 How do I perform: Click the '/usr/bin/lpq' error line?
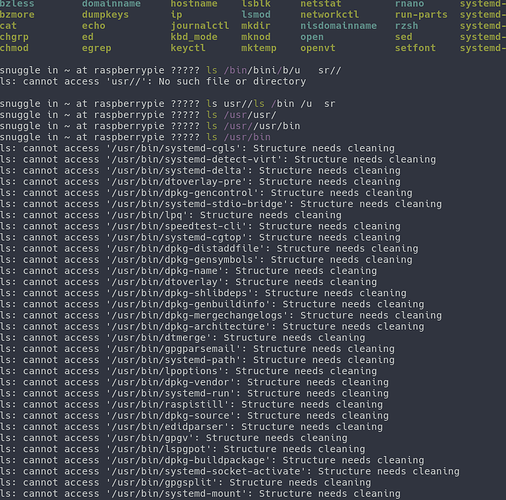point(171,215)
